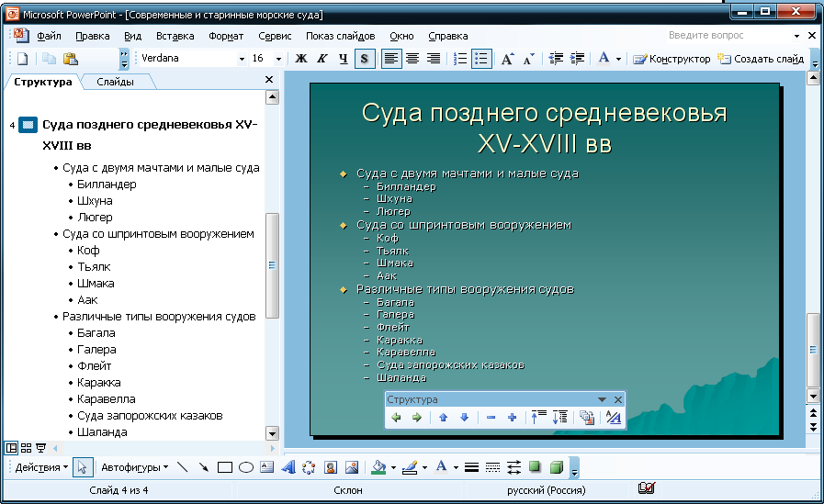
Task: Click Decrease indent icon
Action: [x=556, y=58]
